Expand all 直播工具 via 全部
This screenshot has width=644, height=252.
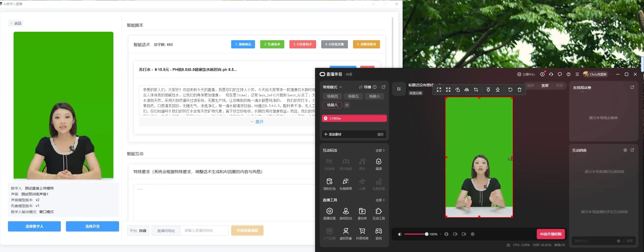[380, 200]
